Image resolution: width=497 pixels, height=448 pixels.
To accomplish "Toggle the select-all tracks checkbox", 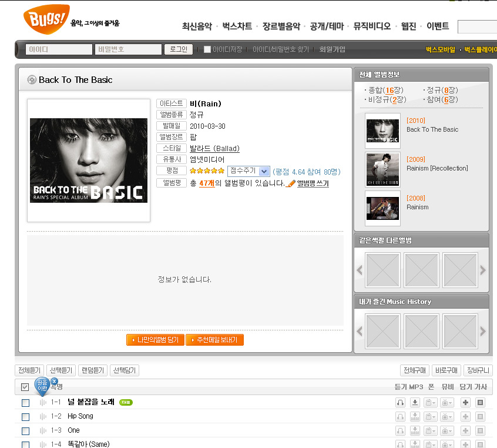I will (25, 387).
